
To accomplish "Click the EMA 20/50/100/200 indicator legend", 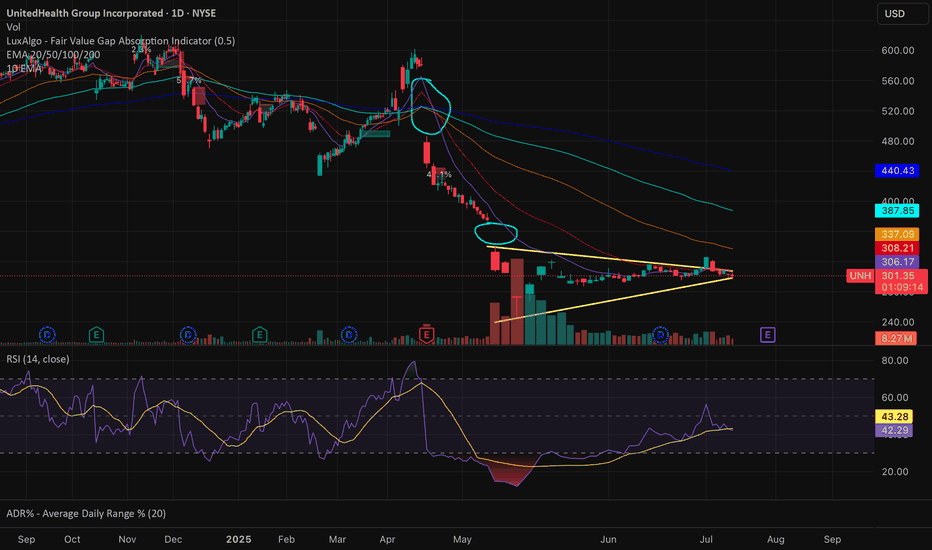I will [x=53, y=54].
